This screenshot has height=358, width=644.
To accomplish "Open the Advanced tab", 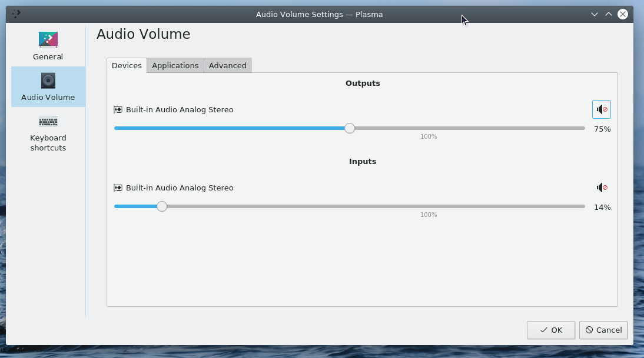I will 228,66.
